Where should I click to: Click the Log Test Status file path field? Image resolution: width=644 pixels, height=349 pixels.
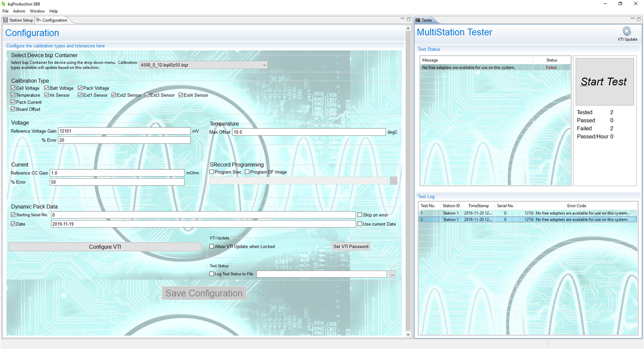pyautogui.click(x=321, y=274)
